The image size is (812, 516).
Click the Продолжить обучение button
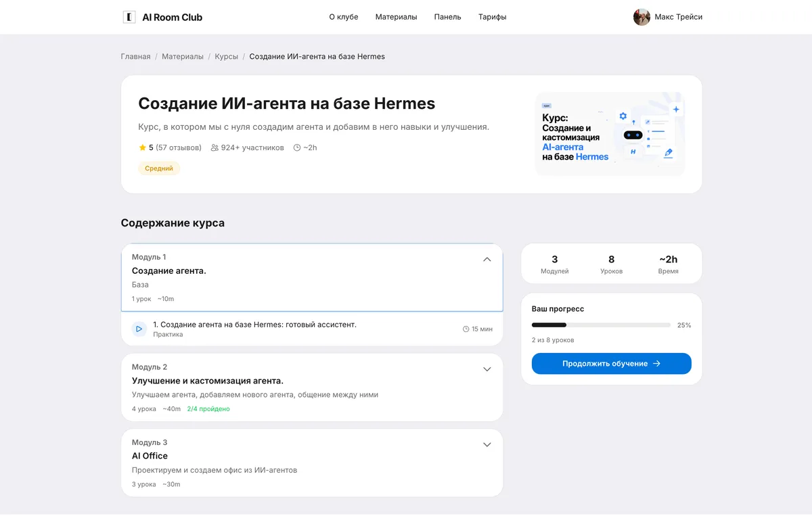click(x=612, y=364)
